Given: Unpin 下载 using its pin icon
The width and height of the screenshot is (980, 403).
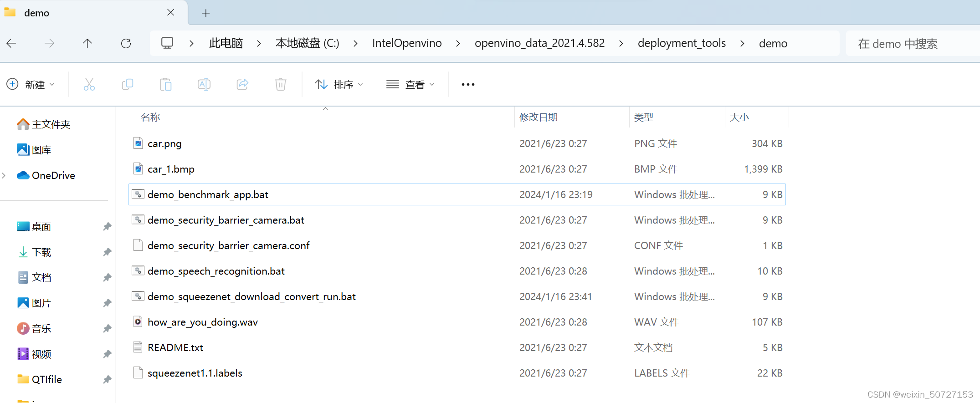Looking at the screenshot, I should click(107, 252).
